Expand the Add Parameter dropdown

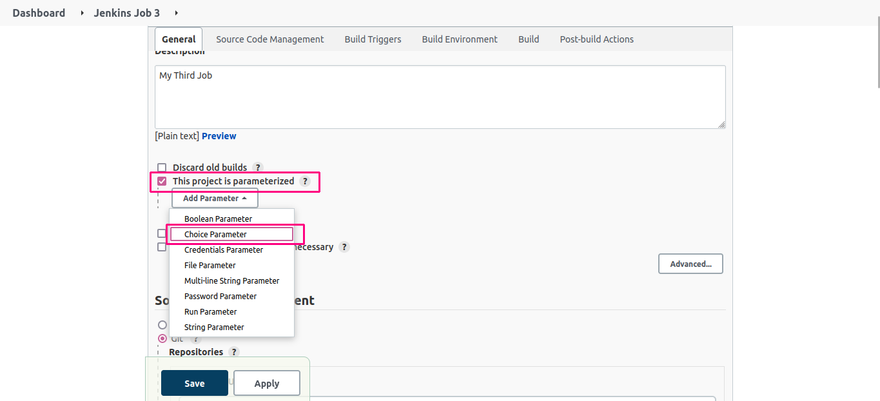click(215, 198)
